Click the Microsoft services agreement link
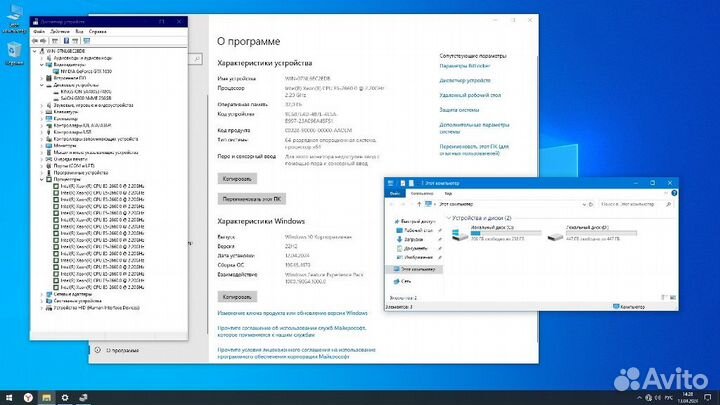The height and width of the screenshot is (405, 720). (x=292, y=332)
